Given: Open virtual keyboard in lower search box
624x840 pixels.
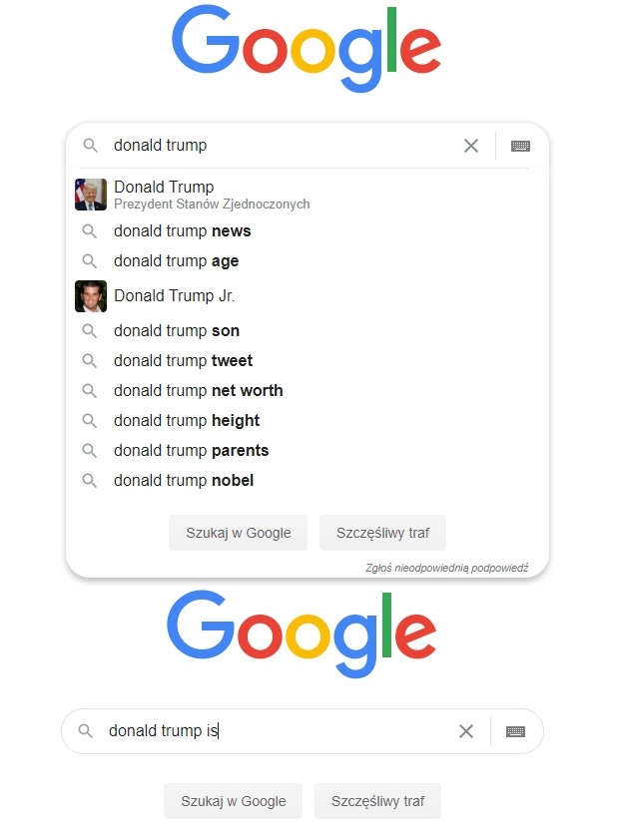Looking at the screenshot, I should pos(515,731).
